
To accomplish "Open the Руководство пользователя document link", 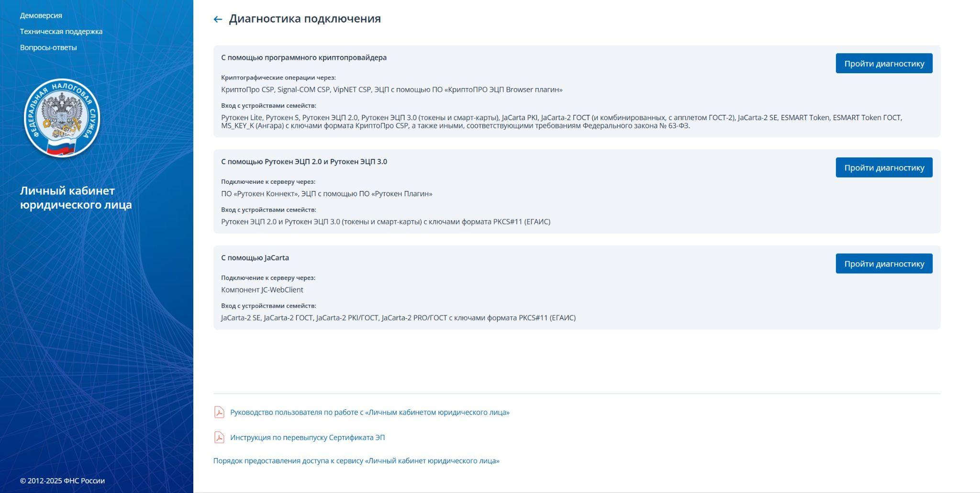I will (369, 413).
